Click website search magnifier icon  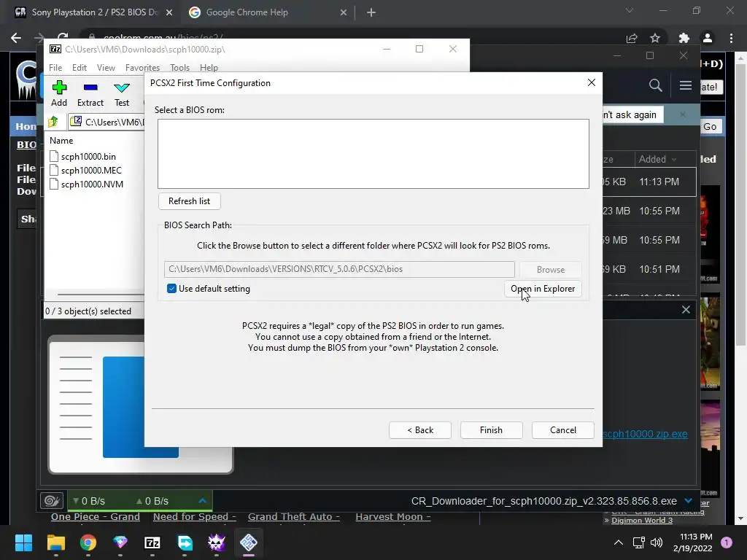[x=656, y=86]
